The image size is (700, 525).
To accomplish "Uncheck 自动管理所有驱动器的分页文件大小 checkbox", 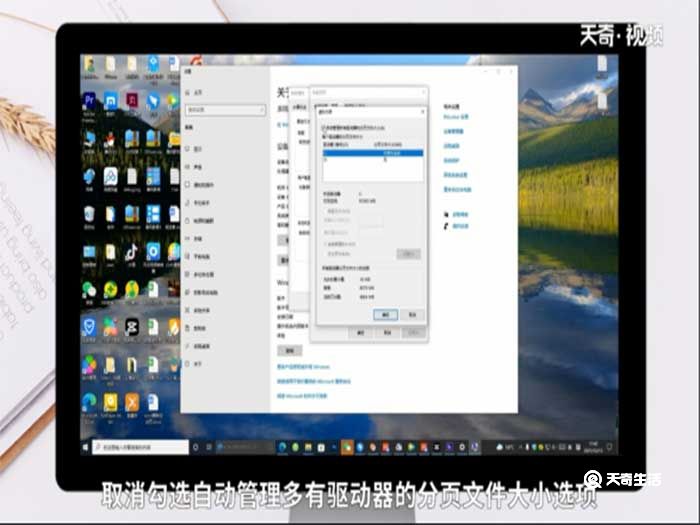I will [322, 128].
